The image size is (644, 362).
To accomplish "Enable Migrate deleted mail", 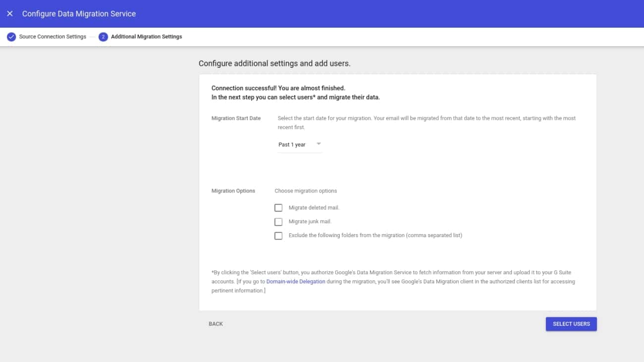I will pyautogui.click(x=278, y=207).
